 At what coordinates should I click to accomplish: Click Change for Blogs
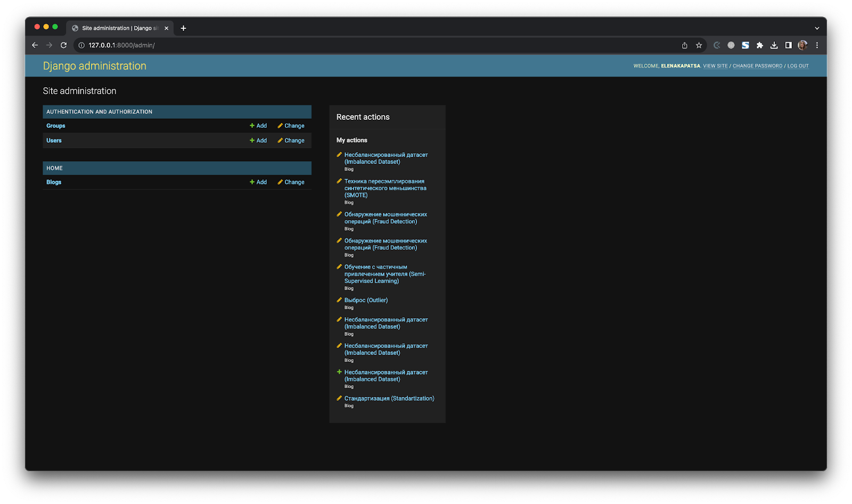[x=291, y=182]
